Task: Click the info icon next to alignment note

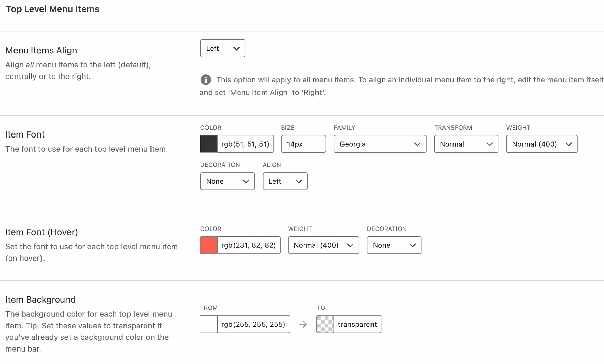Action: coord(206,80)
